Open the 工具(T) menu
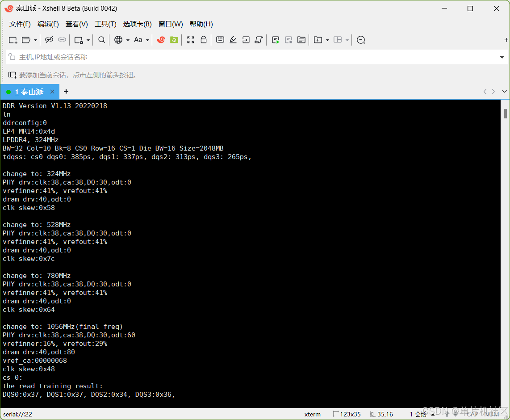Viewport: 510px width, 420px height. (105, 24)
